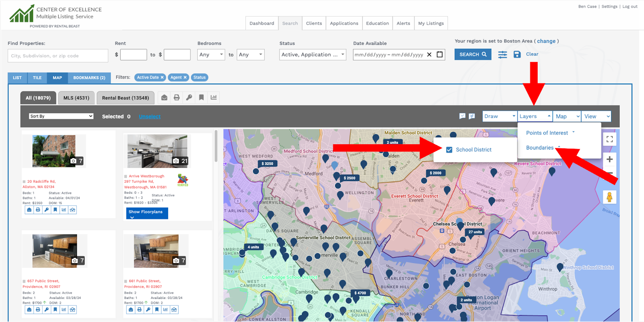Enter fullscreen map mode
The height and width of the screenshot is (322, 644).
(610, 139)
